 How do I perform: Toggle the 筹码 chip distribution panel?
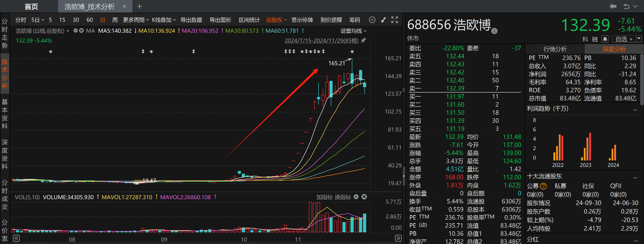(355, 20)
